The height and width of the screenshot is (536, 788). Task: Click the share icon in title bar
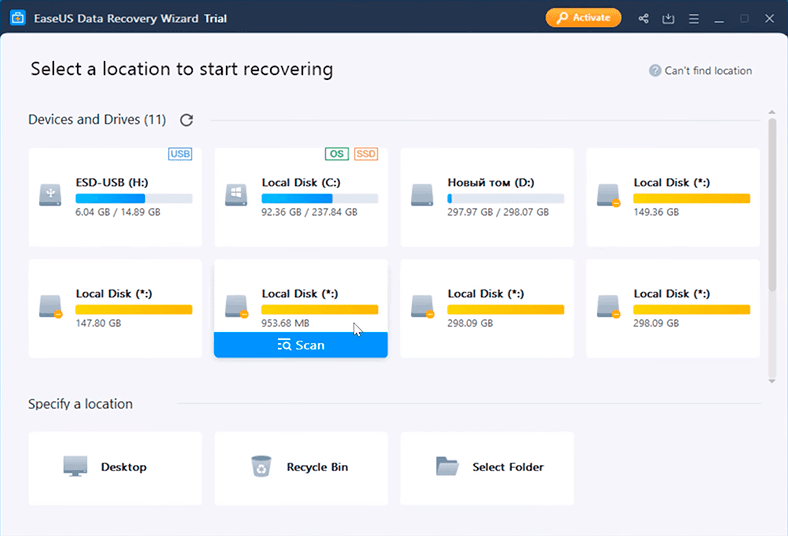coord(642,18)
